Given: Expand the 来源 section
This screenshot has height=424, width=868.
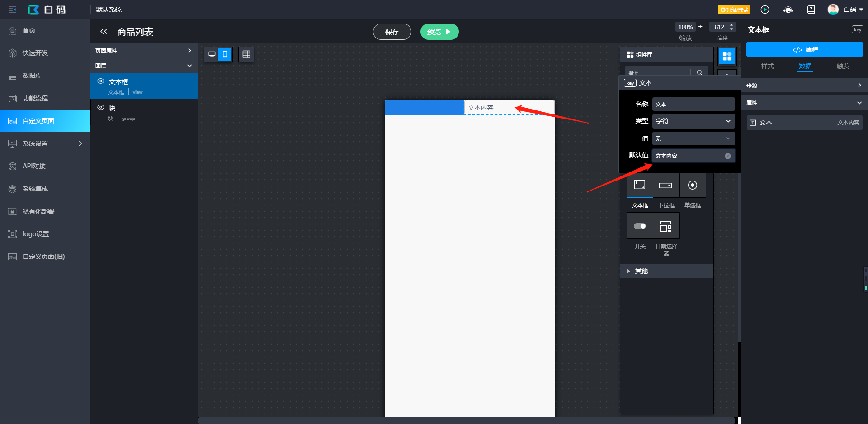Looking at the screenshot, I should pos(805,85).
